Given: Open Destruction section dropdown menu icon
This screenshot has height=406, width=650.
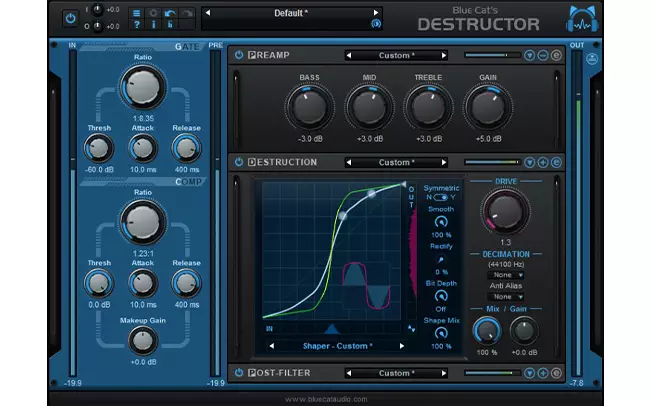Looking at the screenshot, I should pyautogui.click(x=529, y=162).
